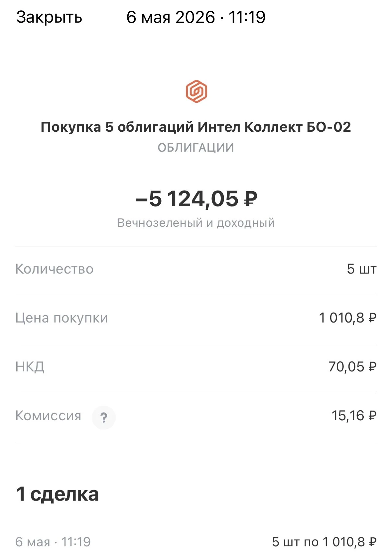Image resolution: width=392 pixels, height=558 pixels.
Task: Open the Вечнозеленый и доходный portfolio name
Action: pyautogui.click(x=196, y=223)
